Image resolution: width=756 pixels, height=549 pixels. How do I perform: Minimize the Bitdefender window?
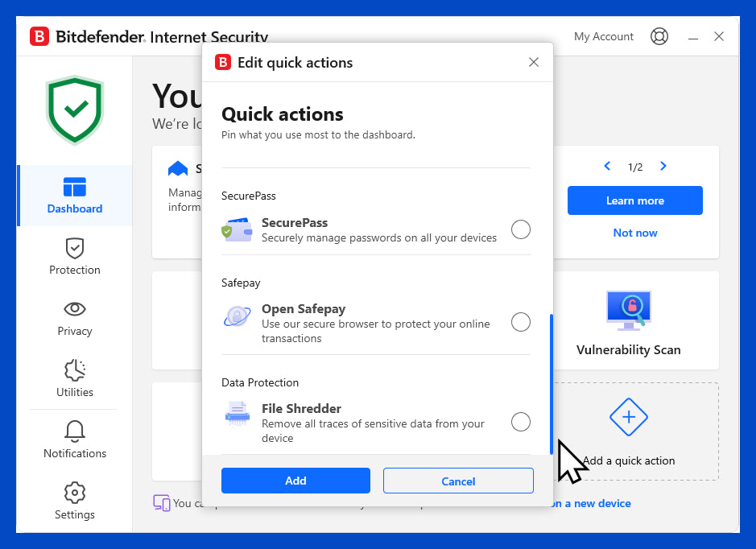pyautogui.click(x=693, y=37)
